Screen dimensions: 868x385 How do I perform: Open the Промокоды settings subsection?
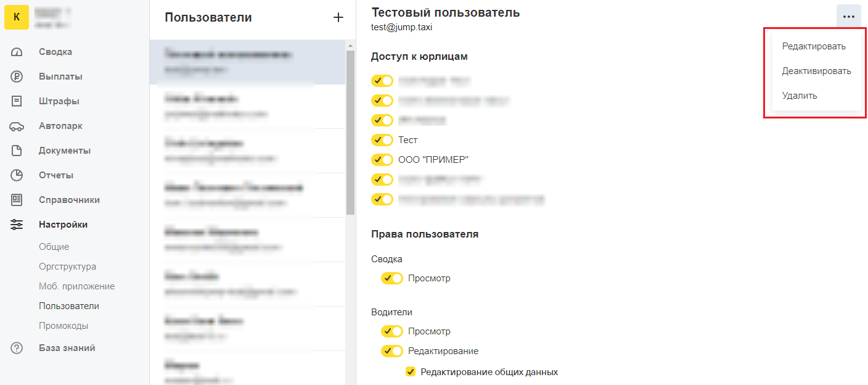pos(63,326)
